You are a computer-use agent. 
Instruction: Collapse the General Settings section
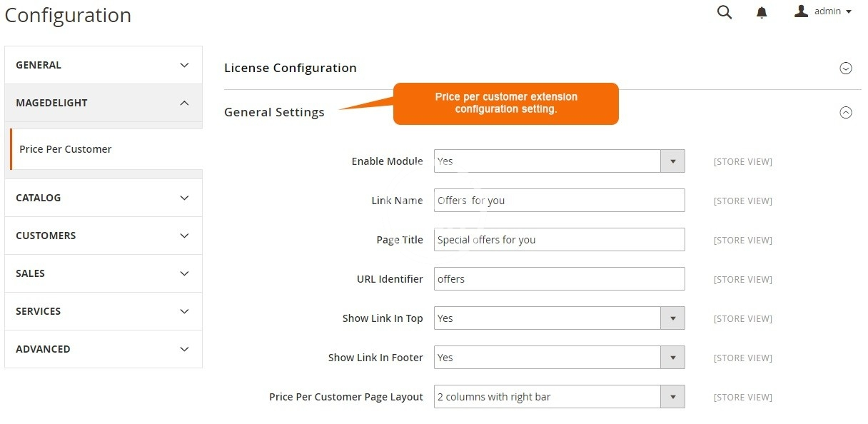(846, 112)
